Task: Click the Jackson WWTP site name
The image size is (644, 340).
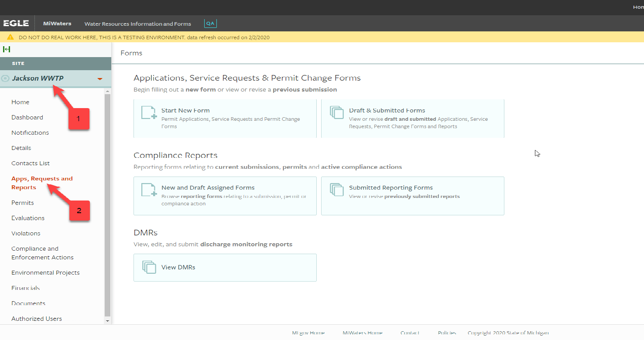Action: pos(38,78)
